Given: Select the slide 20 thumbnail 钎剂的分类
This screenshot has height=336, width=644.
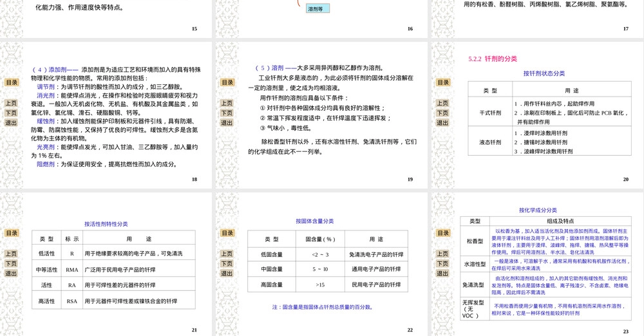Looking at the screenshot, I should [x=537, y=115].
